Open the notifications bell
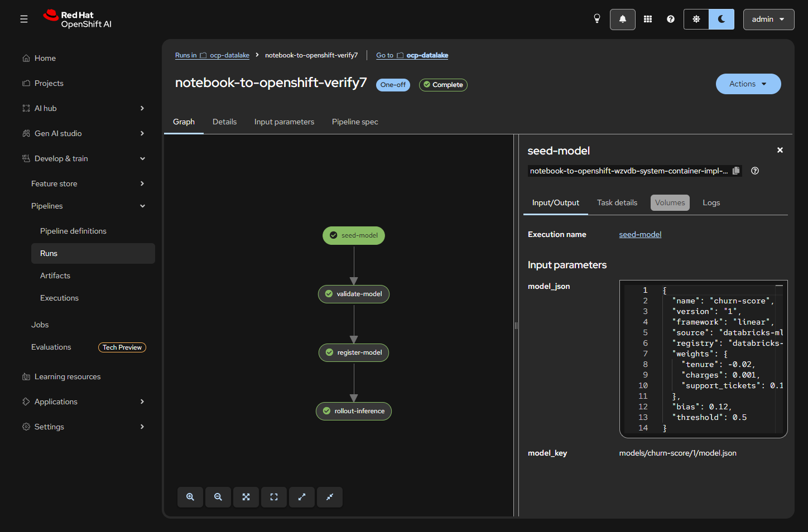The image size is (808, 532). point(623,20)
